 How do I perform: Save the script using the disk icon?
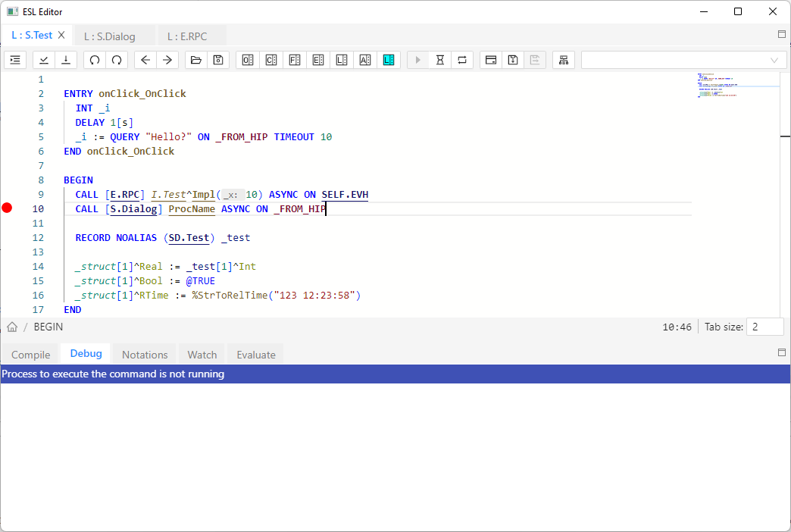pyautogui.click(x=218, y=60)
